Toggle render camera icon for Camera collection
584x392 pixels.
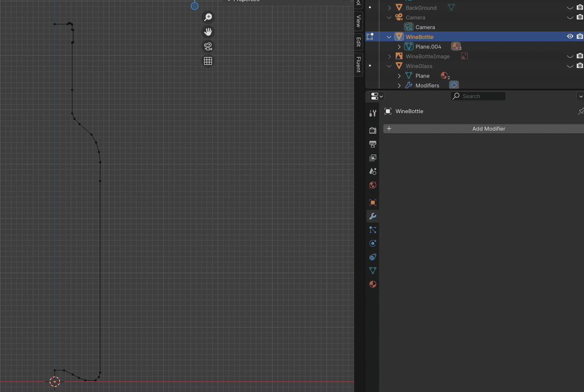tap(580, 18)
